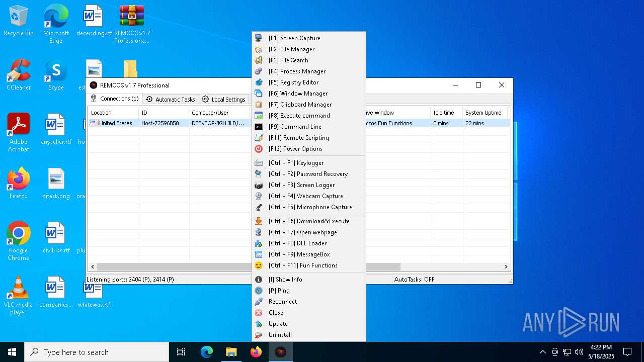Click the Execute command icon

[259, 116]
